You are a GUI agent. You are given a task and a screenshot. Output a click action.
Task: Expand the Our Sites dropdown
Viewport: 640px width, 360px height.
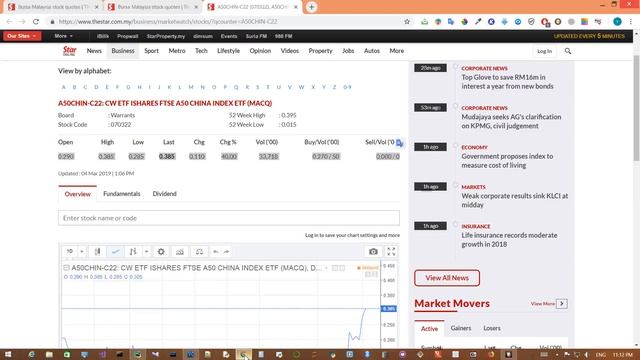pos(22,36)
